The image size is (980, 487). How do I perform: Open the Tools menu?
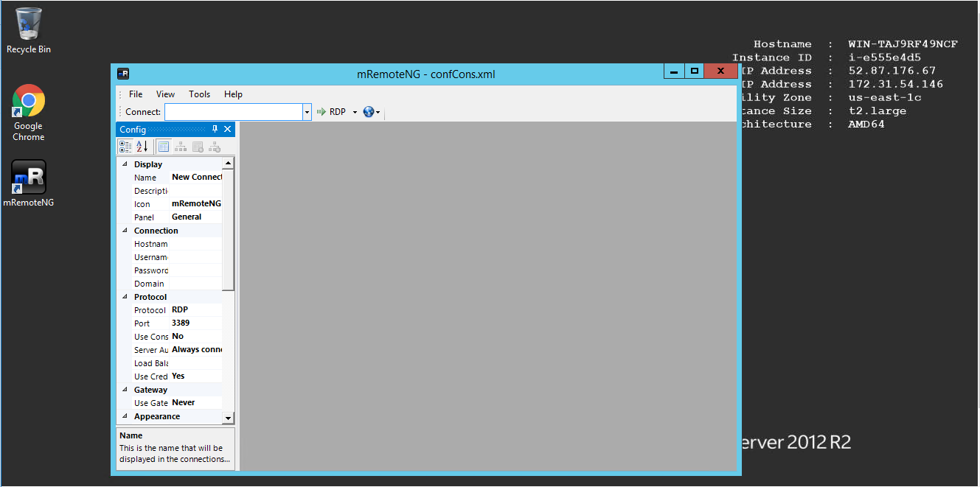point(199,94)
